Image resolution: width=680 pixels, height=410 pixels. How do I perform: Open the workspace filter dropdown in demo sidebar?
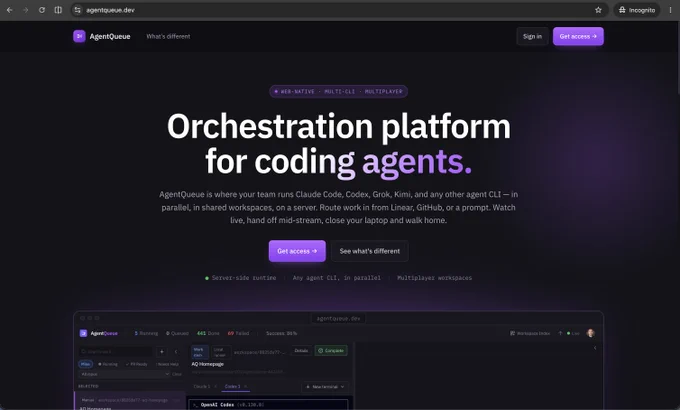click(x=124, y=374)
